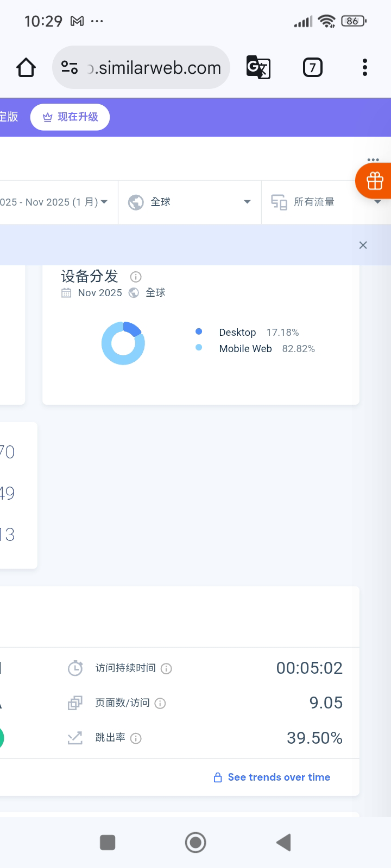Dismiss the blue notification banner
The width and height of the screenshot is (391, 868).
pos(363,245)
